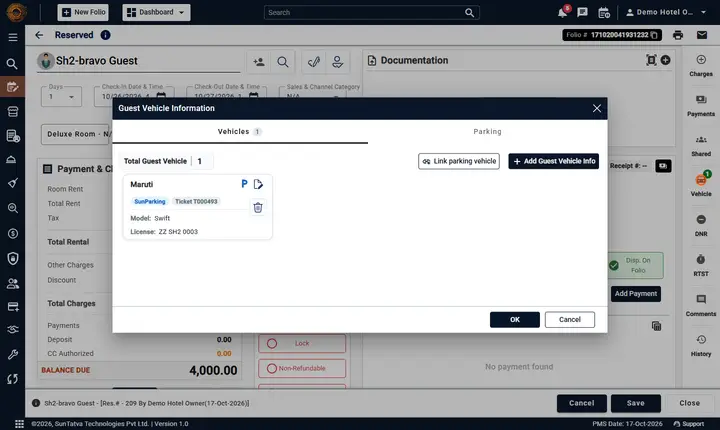Open the guests people sidebar icon

pyautogui.click(x=12, y=284)
